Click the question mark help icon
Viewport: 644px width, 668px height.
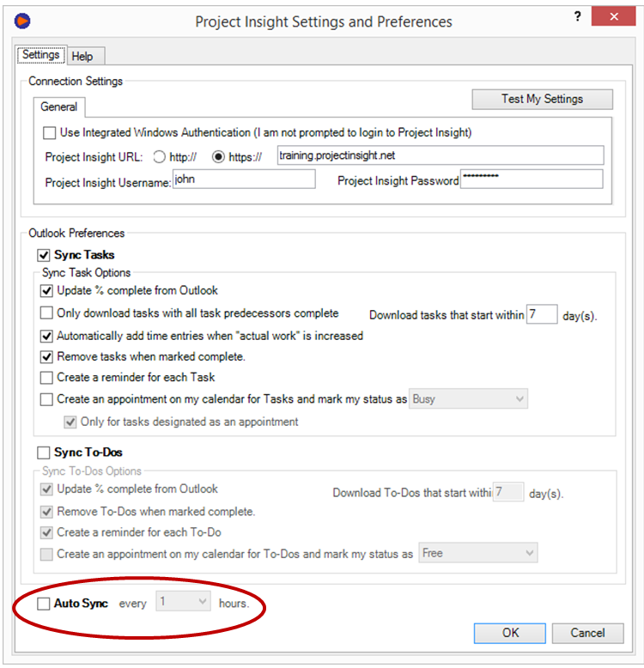coord(577,16)
